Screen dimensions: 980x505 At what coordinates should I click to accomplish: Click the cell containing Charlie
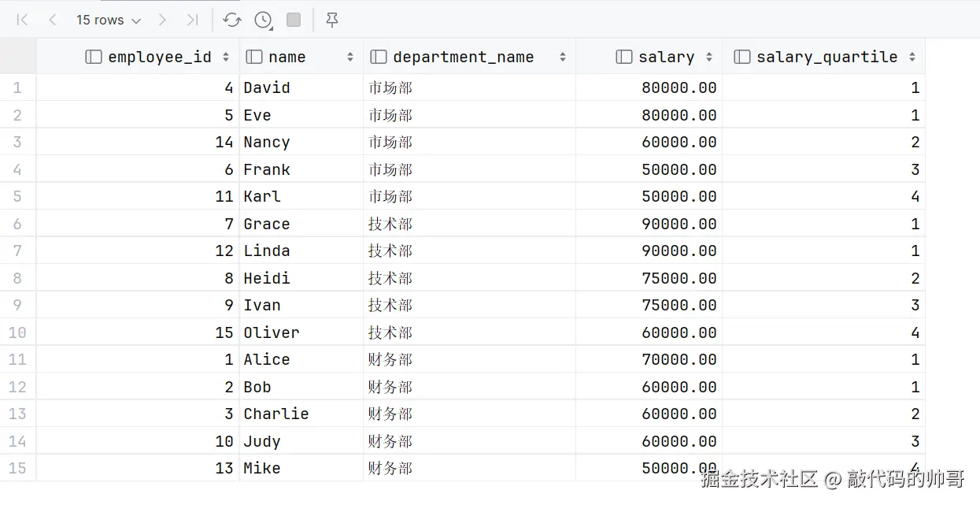(x=276, y=414)
